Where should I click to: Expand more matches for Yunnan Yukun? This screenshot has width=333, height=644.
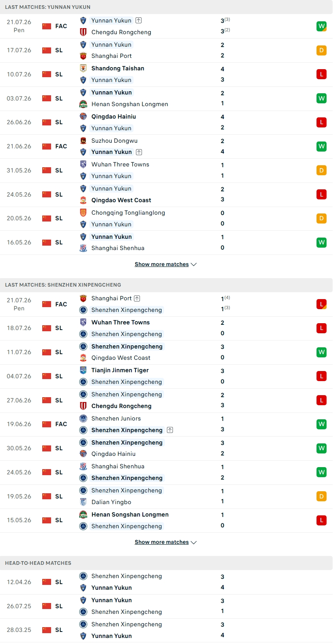[166, 264]
